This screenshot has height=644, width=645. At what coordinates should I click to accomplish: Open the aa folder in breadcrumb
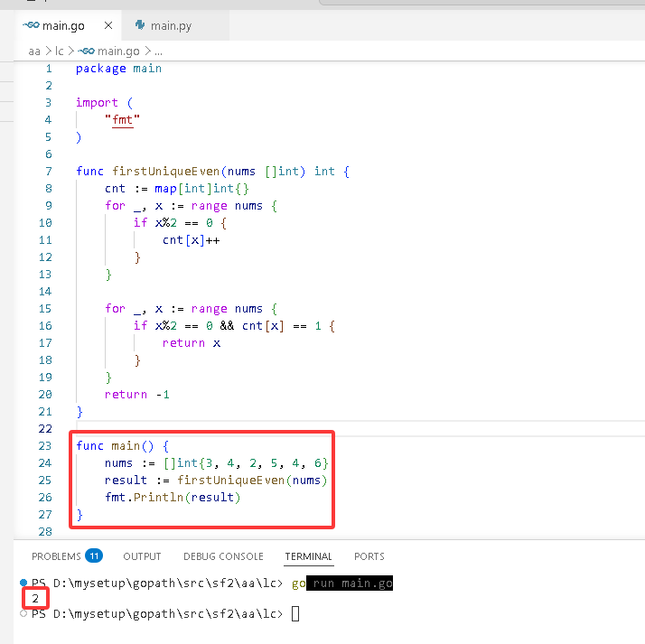[x=34, y=51]
